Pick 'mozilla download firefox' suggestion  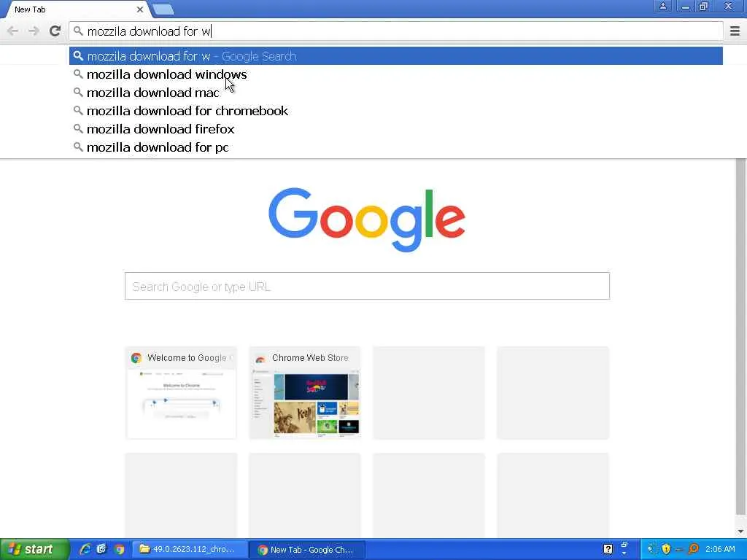[160, 129]
